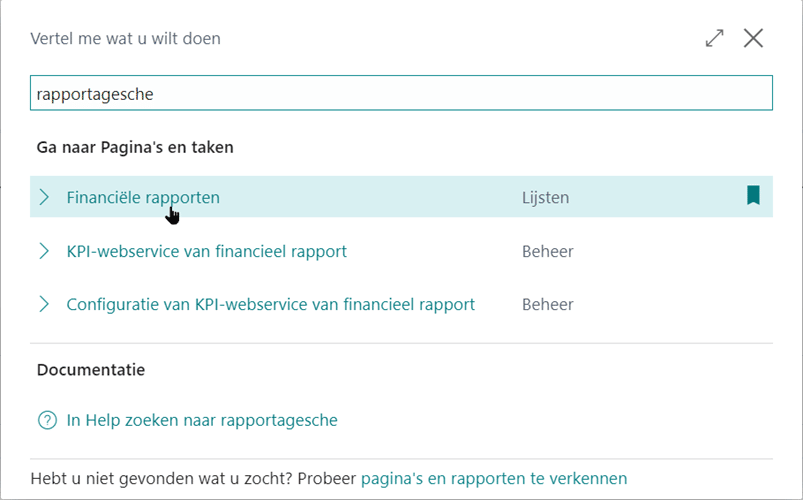
Task: Click the search field containing 'rapportagesche'
Action: coord(401,94)
